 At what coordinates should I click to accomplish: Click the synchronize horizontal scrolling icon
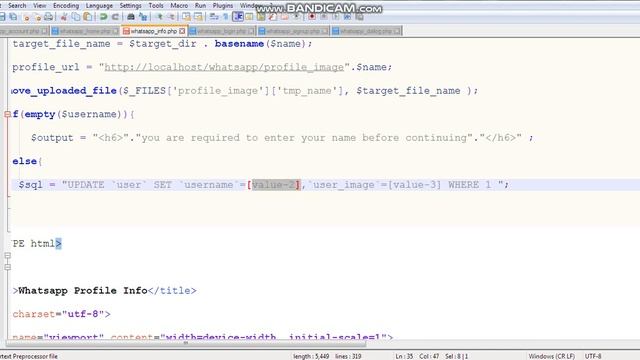(198, 17)
